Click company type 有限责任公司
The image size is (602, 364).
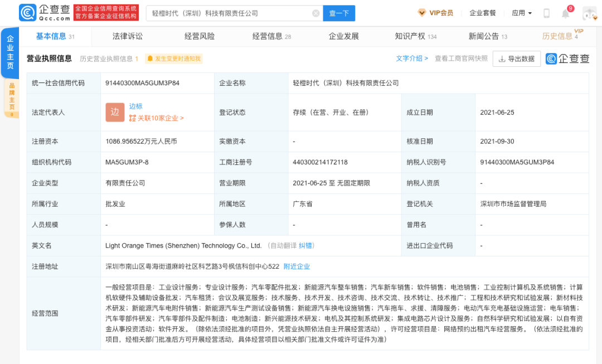click(x=125, y=183)
